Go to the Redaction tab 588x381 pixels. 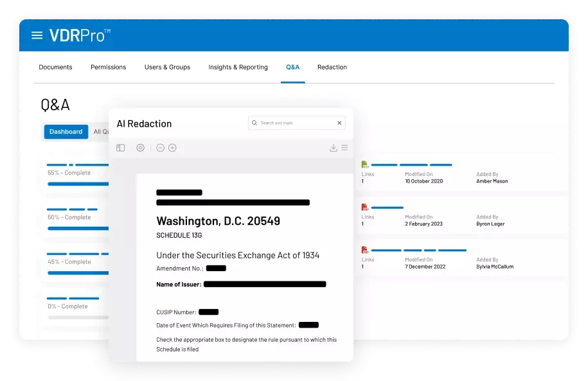tap(332, 67)
